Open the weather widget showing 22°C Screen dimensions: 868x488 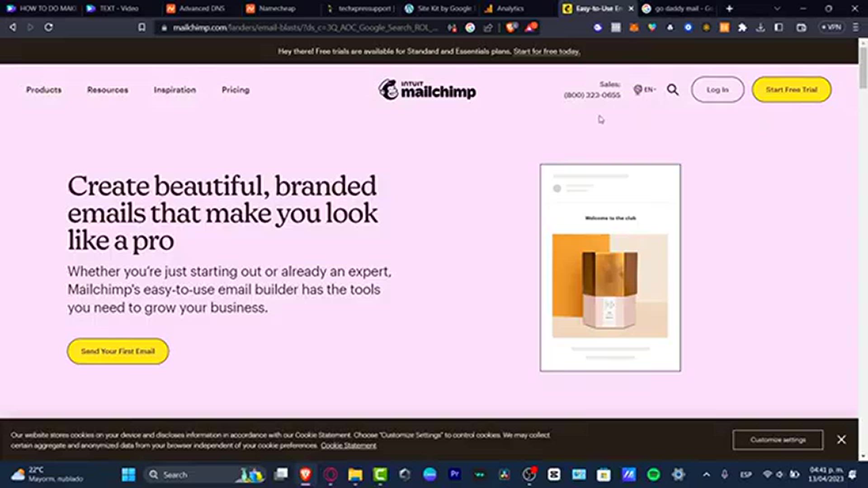tap(47, 474)
